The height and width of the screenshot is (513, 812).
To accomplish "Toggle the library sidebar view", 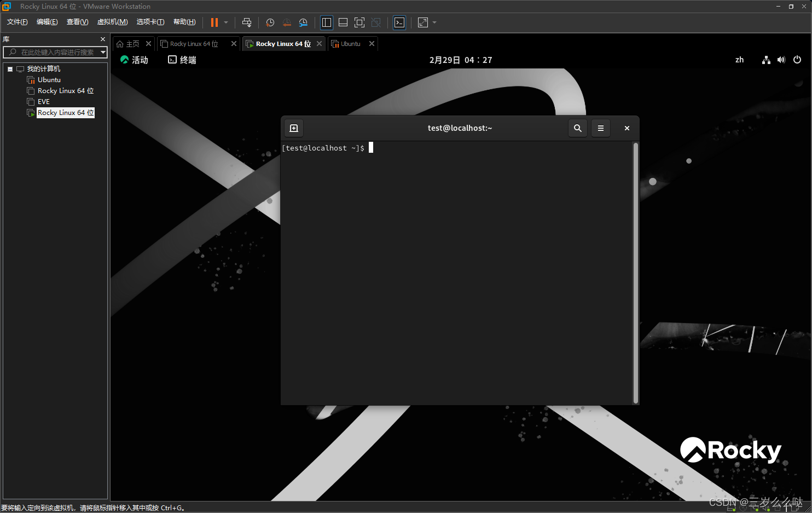I will (327, 22).
